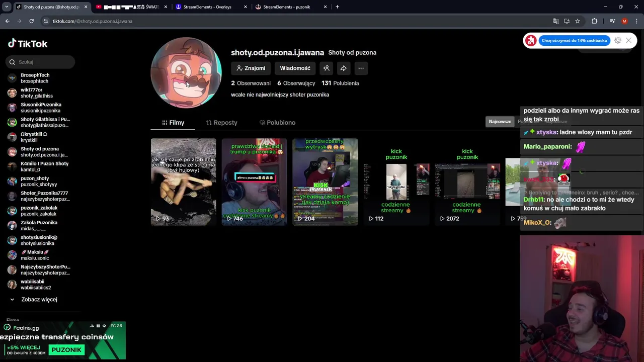
Task: Click the site info icon in address bar
Action: [46, 21]
